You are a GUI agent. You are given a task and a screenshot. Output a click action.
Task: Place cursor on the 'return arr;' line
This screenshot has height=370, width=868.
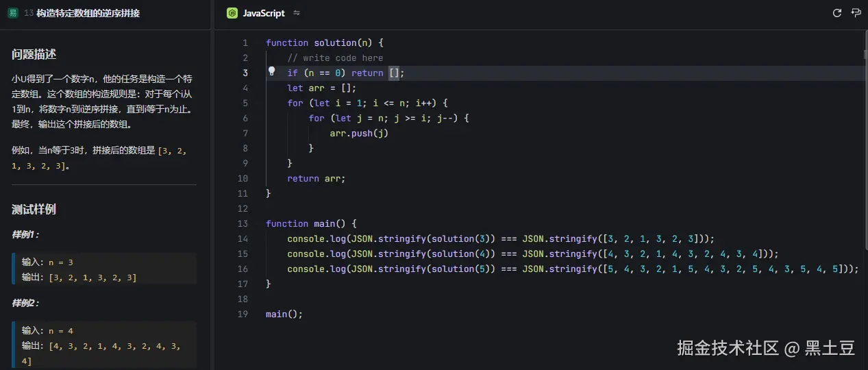(316, 179)
